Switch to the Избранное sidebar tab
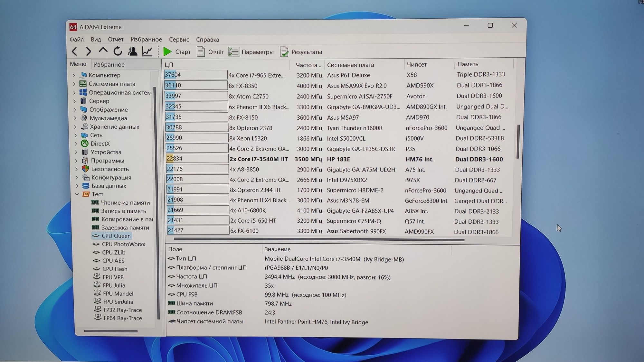Screen dimensions: 644x362 tap(109, 64)
